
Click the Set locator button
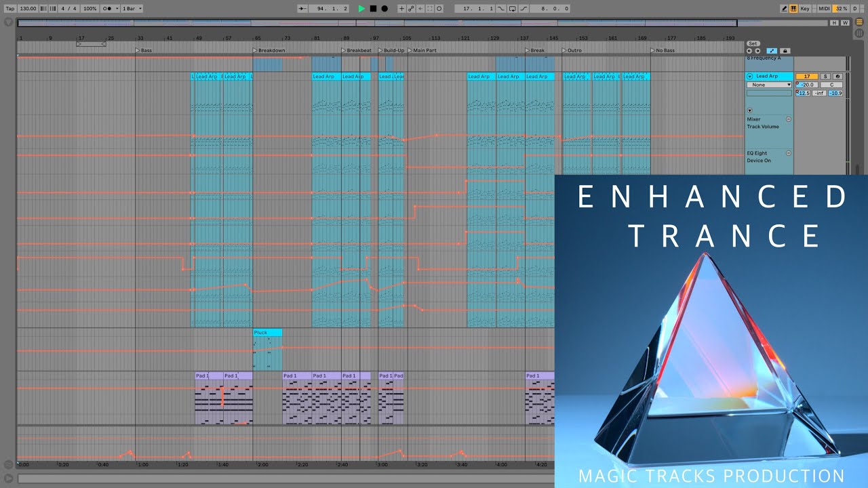pos(753,43)
